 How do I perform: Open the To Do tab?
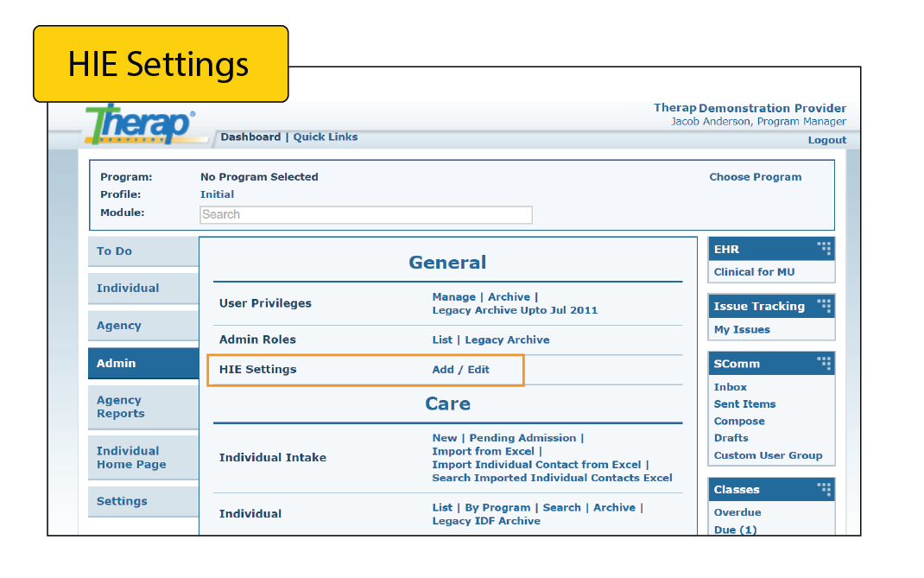pos(143,251)
